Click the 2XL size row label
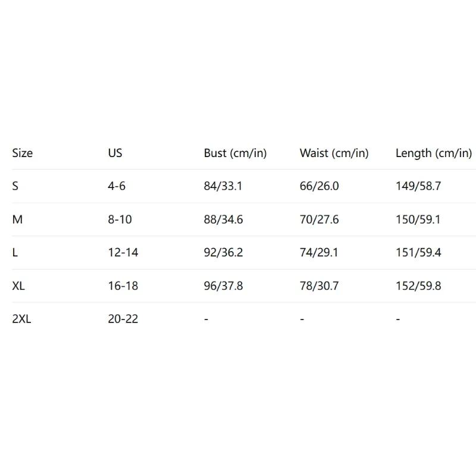This screenshot has width=476, height=476. (21, 319)
